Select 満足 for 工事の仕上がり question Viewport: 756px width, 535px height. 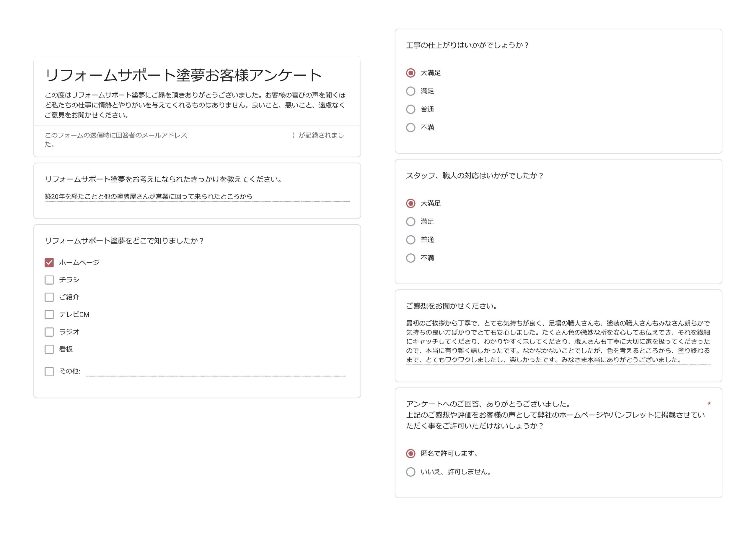(410, 91)
